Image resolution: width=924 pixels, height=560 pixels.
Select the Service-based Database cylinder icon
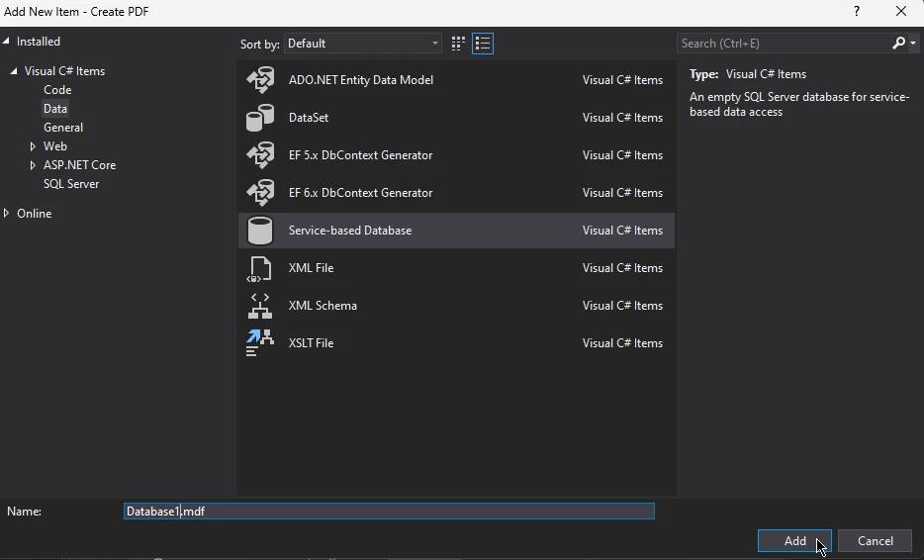pos(260,231)
